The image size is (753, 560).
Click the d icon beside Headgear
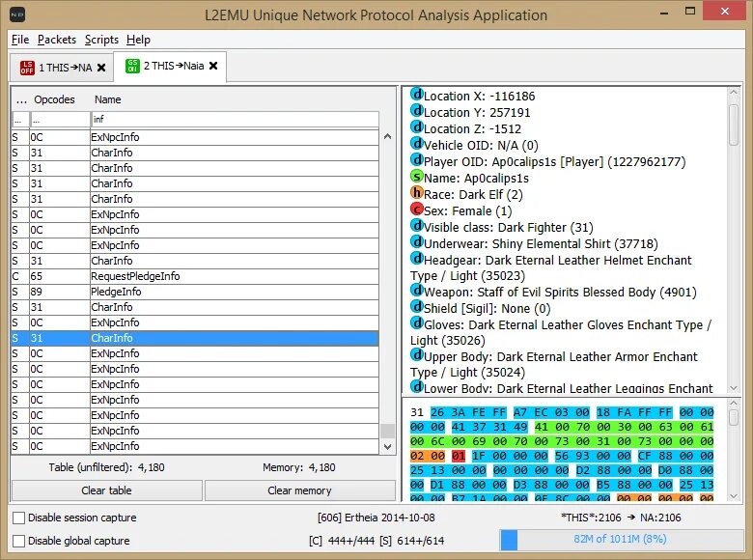pos(417,259)
